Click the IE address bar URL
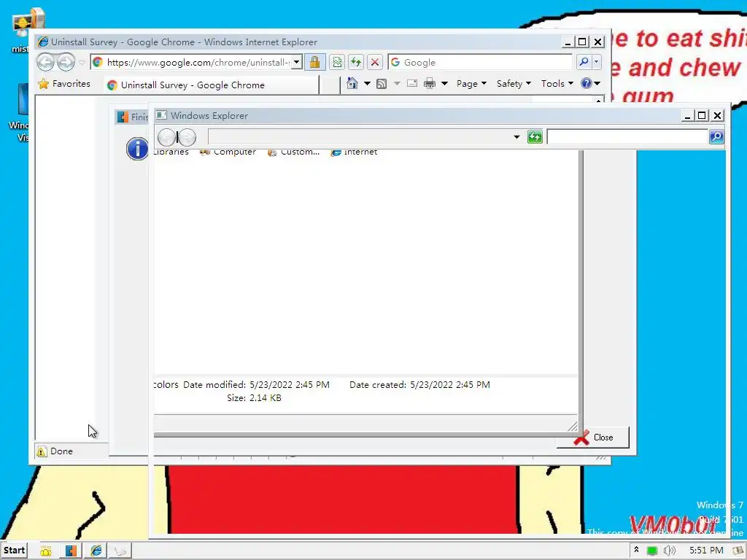 pos(198,63)
